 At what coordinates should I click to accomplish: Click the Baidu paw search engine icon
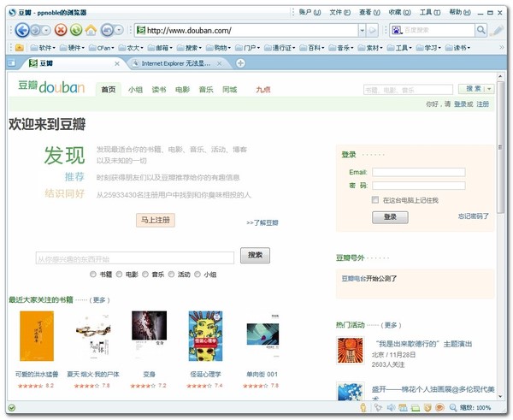click(397, 31)
